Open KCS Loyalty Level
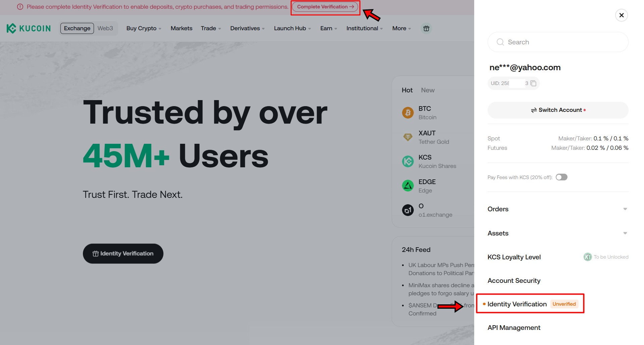 tap(514, 257)
